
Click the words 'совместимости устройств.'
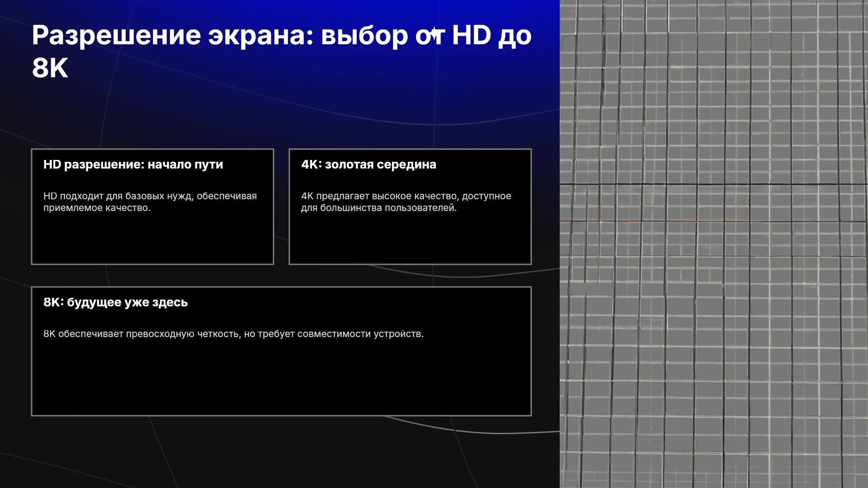pos(360,334)
